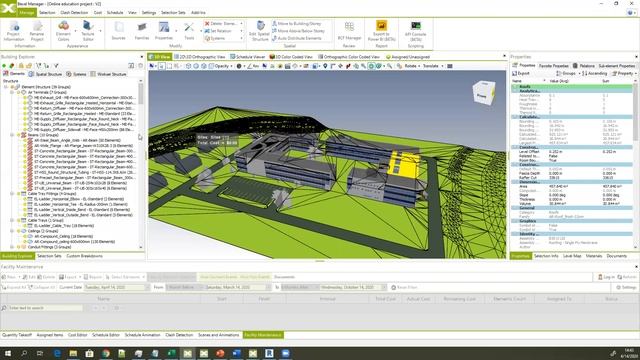
Task: Click the 3D view orientation cube
Action: point(484,93)
